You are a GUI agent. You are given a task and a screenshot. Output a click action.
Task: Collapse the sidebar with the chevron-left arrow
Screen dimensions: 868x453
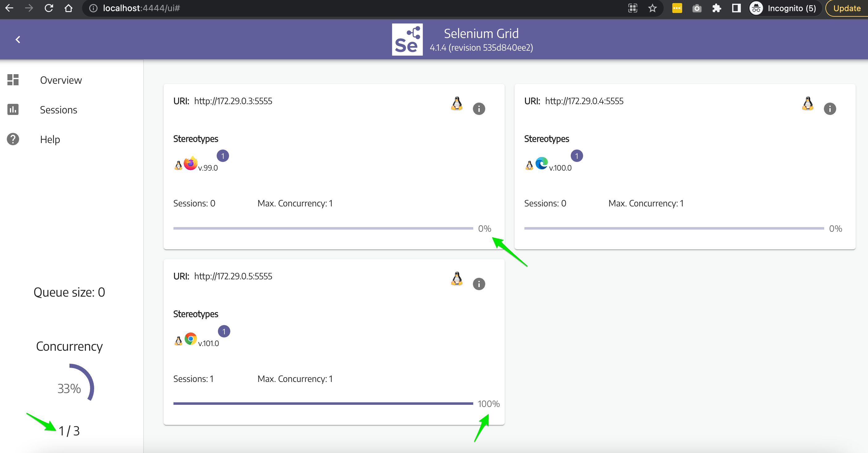click(18, 40)
